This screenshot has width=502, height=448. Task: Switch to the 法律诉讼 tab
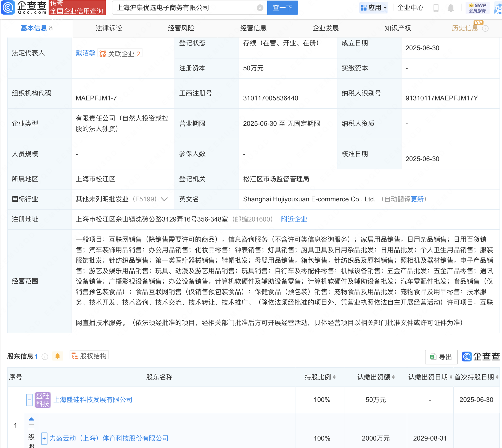point(109,28)
